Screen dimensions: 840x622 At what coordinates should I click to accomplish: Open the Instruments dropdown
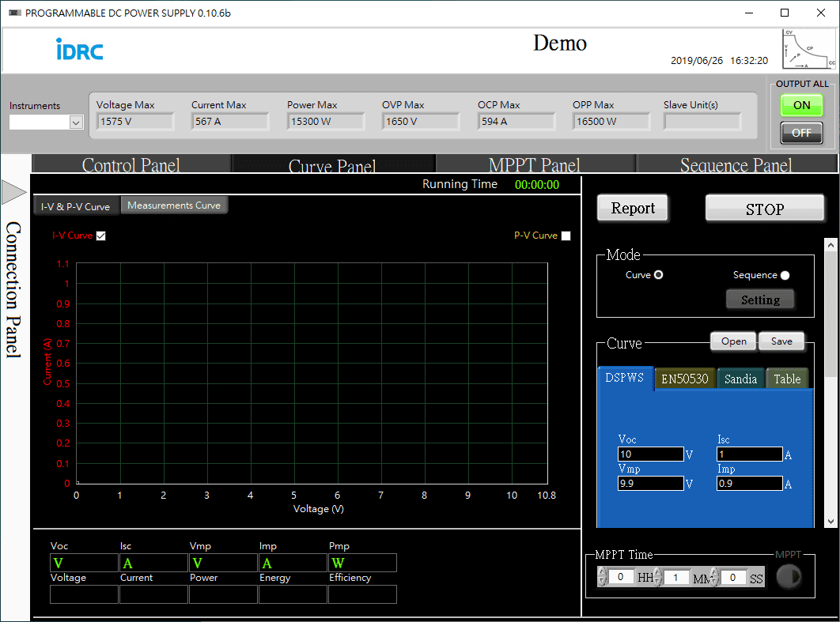click(x=76, y=123)
